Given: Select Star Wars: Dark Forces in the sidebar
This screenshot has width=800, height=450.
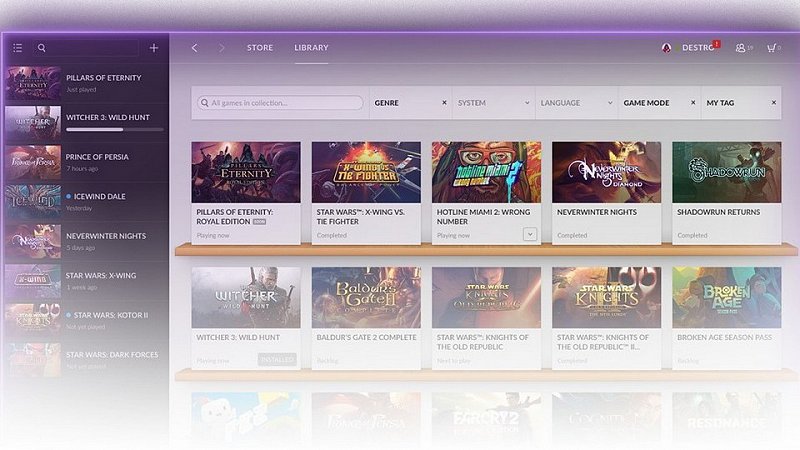Looking at the screenshot, I should (x=86, y=359).
